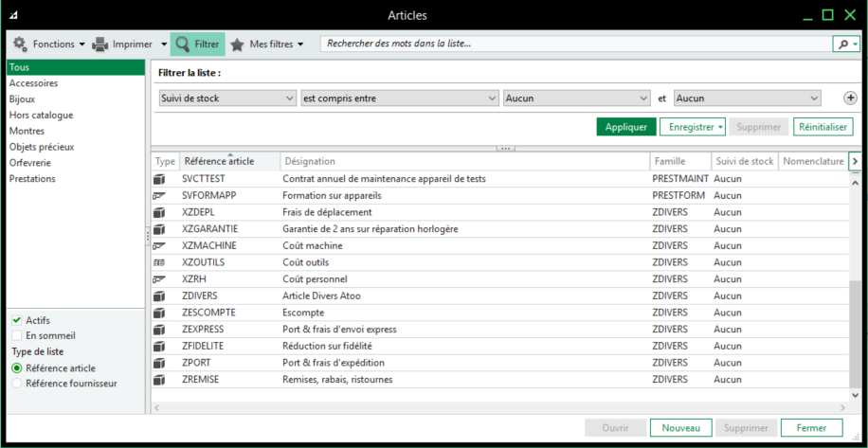Viewport: 868px width, 448px height.
Task: Click the search words input field
Action: coord(574,44)
